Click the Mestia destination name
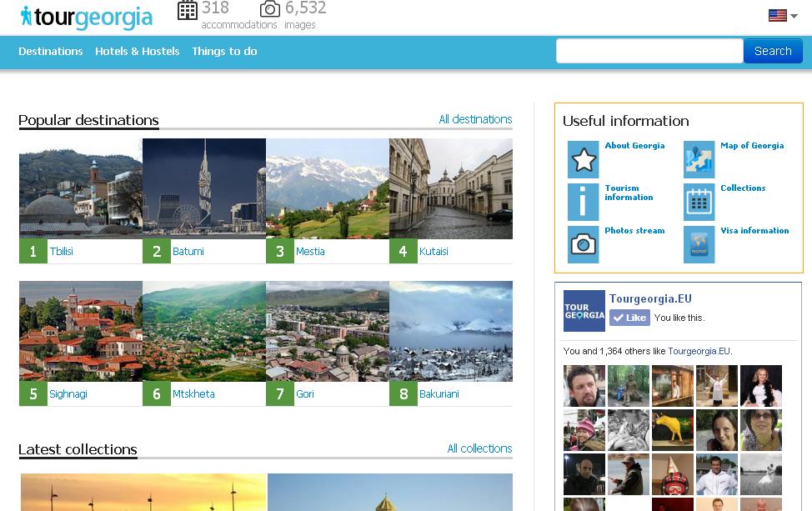The height and width of the screenshot is (511, 812). click(x=310, y=251)
